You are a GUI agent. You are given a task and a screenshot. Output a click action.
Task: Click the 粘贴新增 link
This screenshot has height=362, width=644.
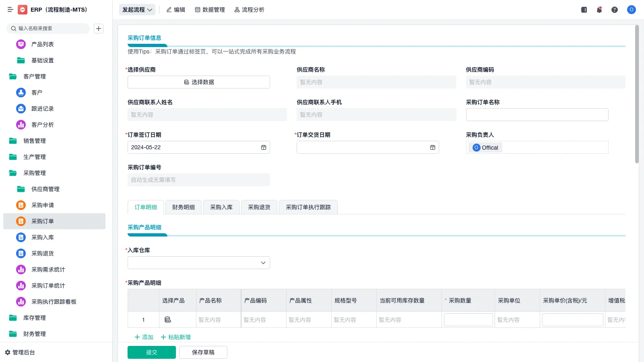(x=176, y=337)
